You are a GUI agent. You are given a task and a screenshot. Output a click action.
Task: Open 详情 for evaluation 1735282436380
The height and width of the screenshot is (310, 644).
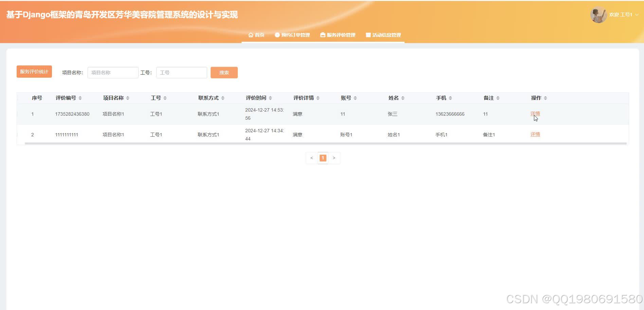click(x=535, y=114)
